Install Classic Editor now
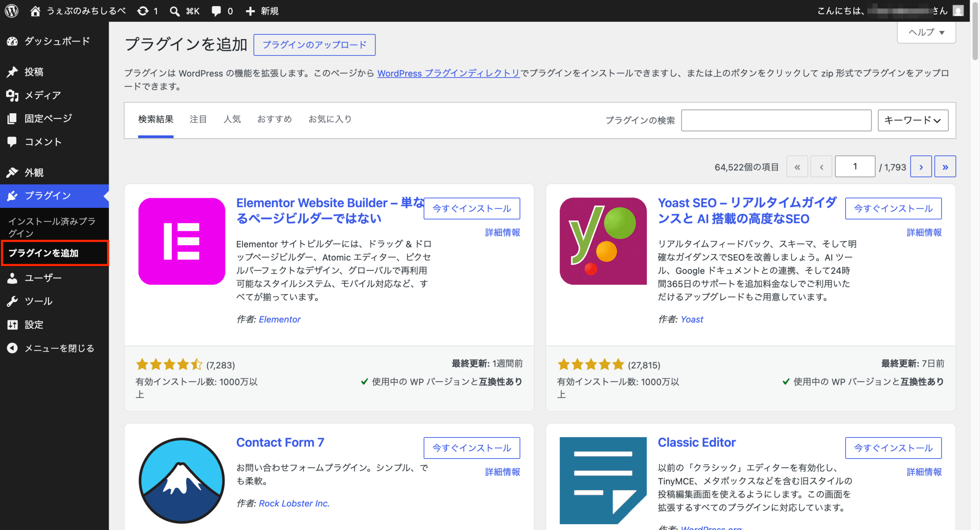Screen dimensions: 980x530 (893, 448)
